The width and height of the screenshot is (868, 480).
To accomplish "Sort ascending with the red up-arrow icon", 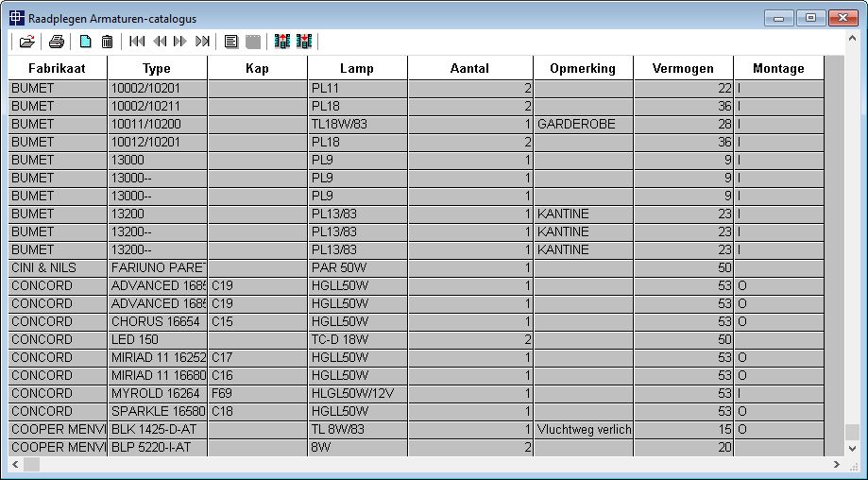I will [282, 42].
